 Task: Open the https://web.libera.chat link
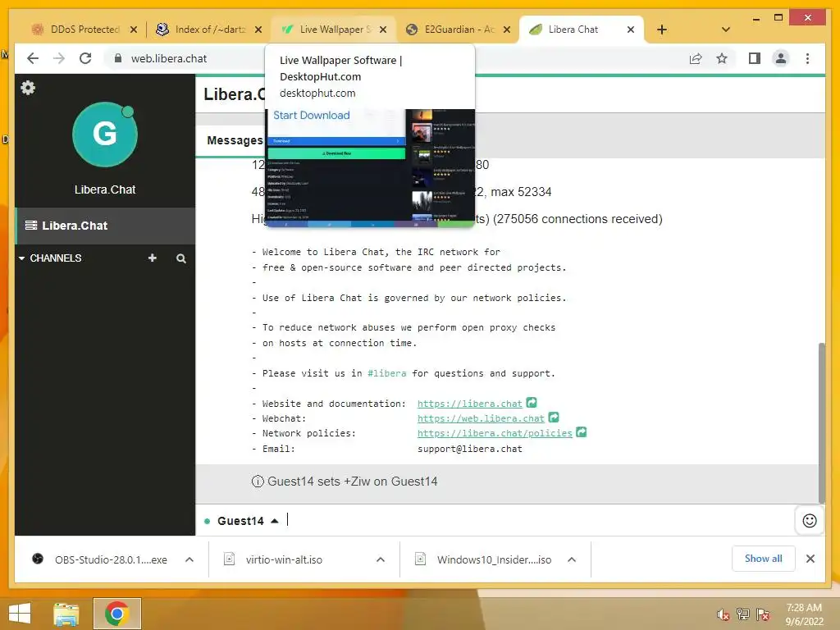pyautogui.click(x=481, y=418)
